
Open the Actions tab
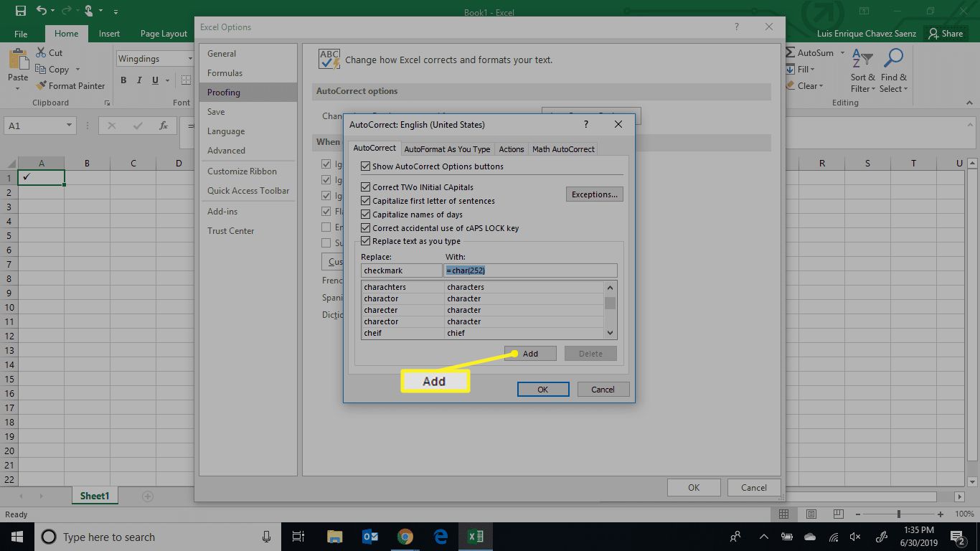pos(512,149)
